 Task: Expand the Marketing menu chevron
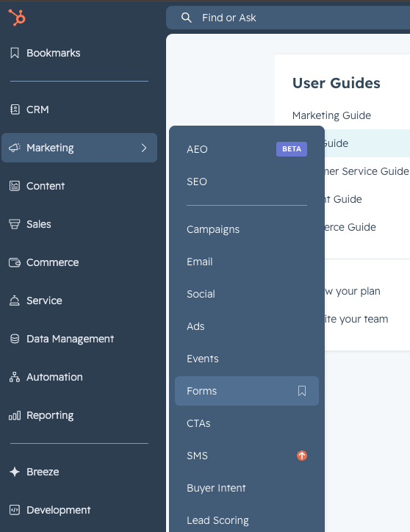pos(144,148)
